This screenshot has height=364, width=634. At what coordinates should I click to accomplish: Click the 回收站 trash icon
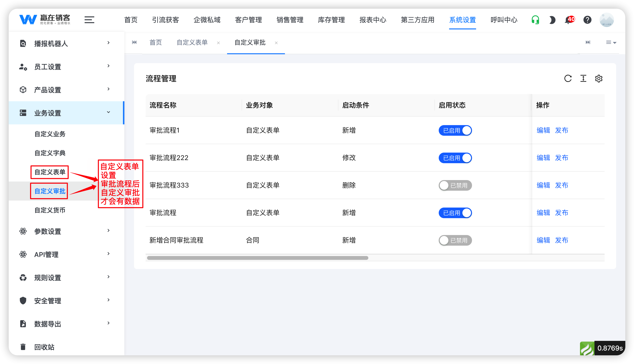[x=23, y=347]
